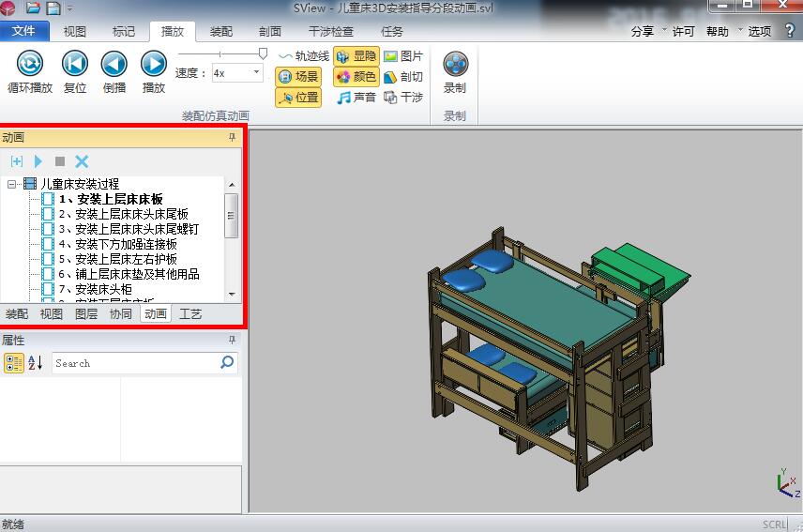This screenshot has height=532, width=803.
Task: Pin the 动画 panel
Action: pos(232,137)
